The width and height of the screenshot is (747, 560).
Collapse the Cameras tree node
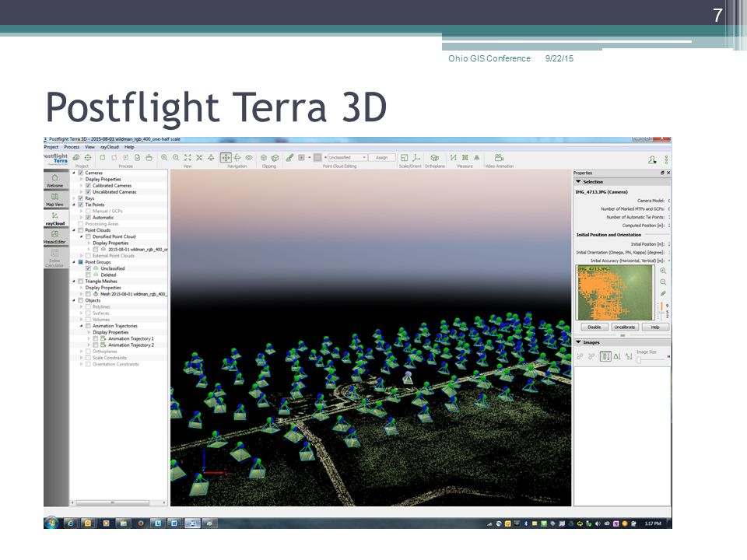tap(74, 173)
